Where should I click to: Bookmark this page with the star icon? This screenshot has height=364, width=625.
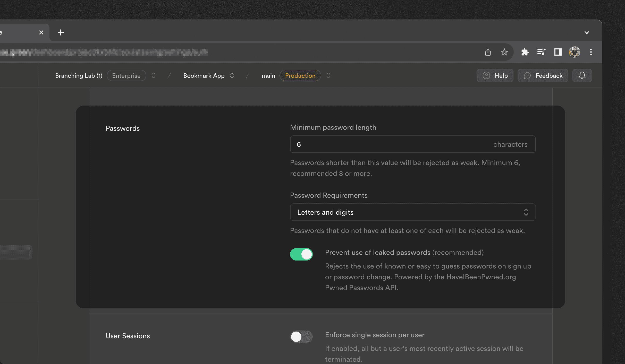[x=504, y=52]
